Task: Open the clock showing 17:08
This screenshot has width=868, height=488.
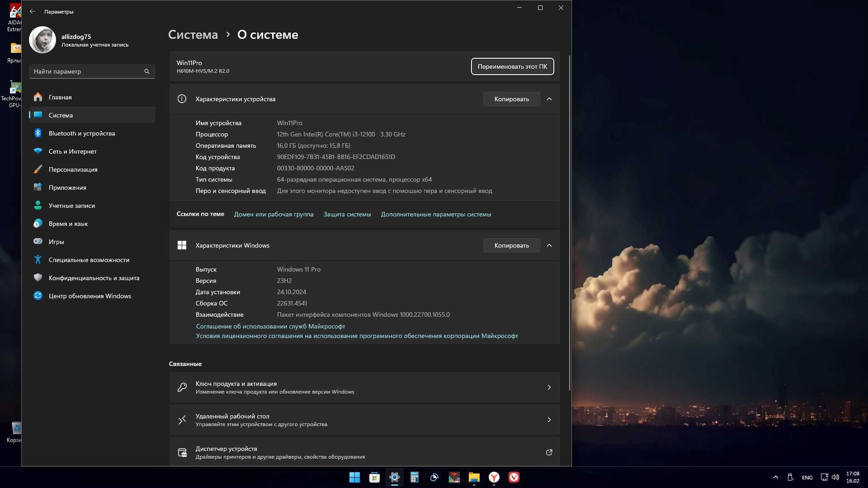Action: point(853,477)
